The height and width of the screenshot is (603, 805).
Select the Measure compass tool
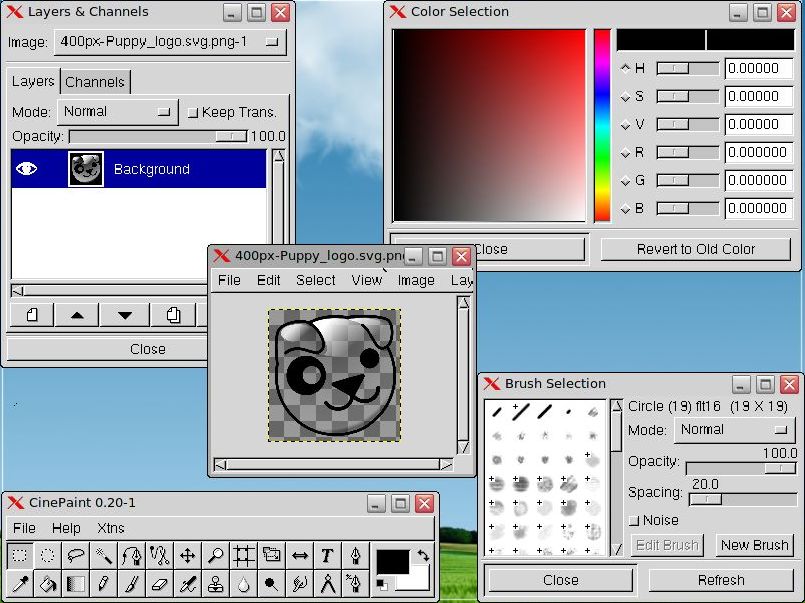pos(327,583)
